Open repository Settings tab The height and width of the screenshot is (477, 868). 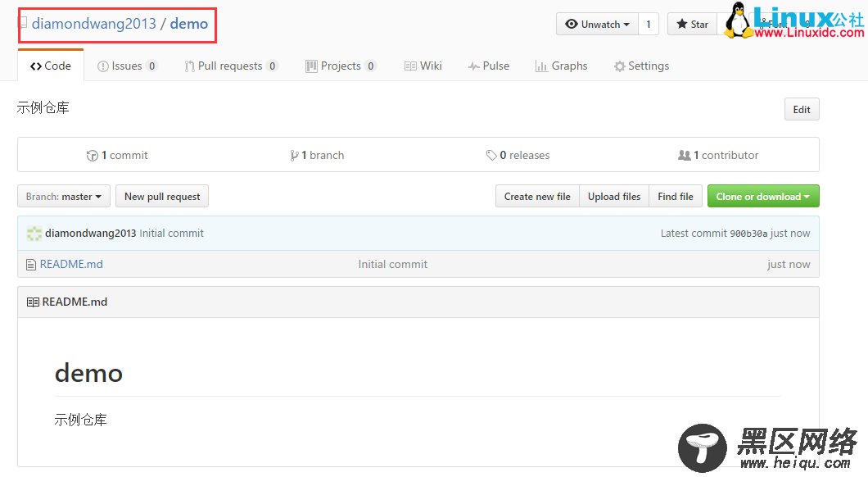pyautogui.click(x=642, y=66)
